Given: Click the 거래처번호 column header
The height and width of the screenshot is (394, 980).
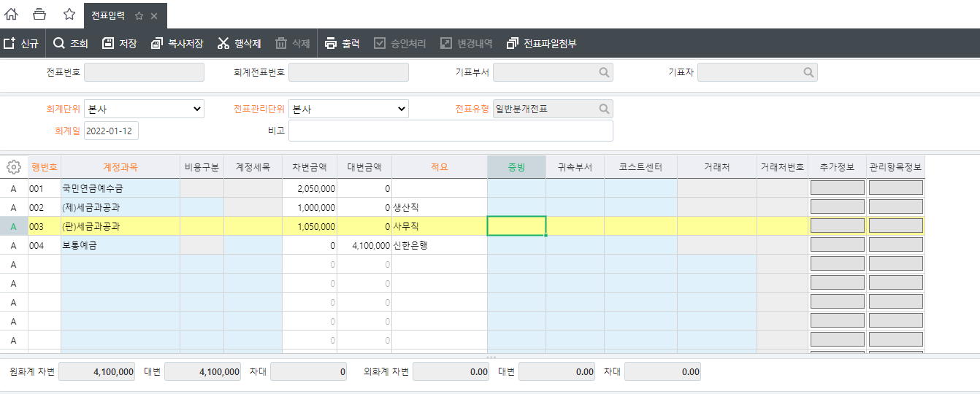Looking at the screenshot, I should (x=783, y=167).
